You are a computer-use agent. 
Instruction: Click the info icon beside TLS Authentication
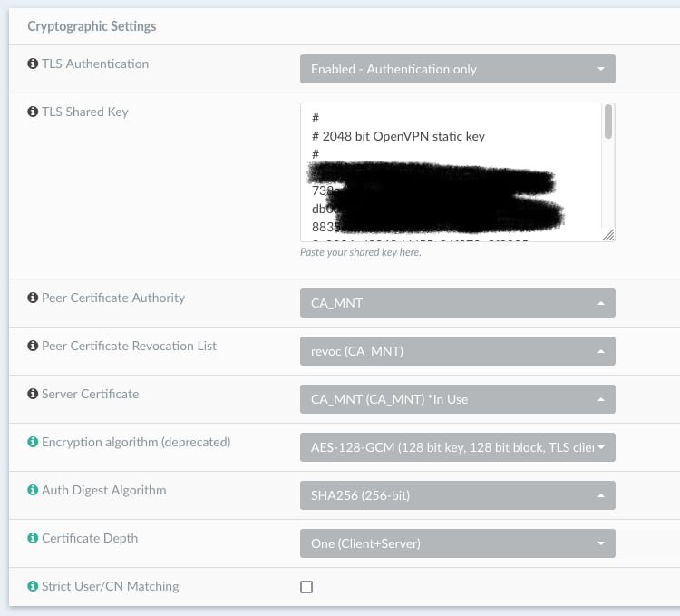(x=34, y=64)
